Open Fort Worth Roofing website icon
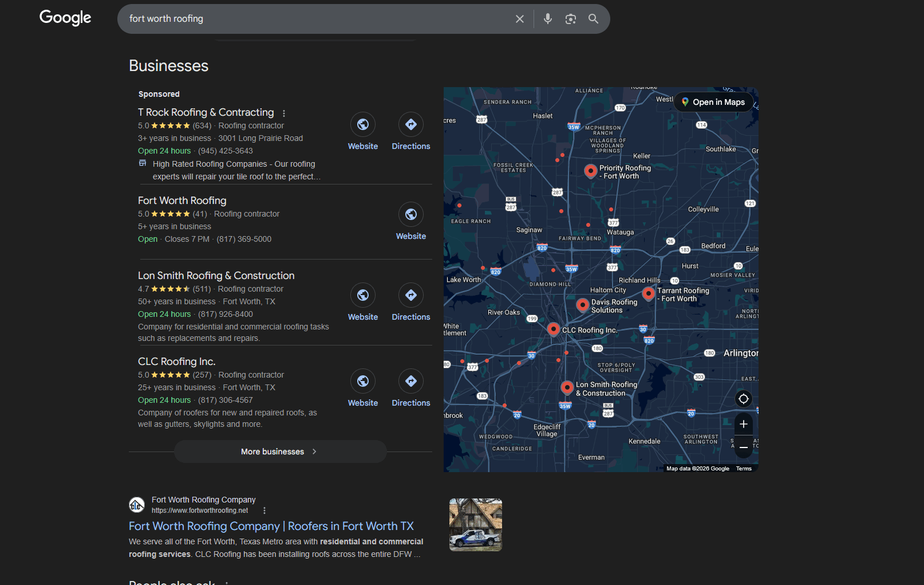Image resolution: width=924 pixels, height=585 pixels. 410,215
